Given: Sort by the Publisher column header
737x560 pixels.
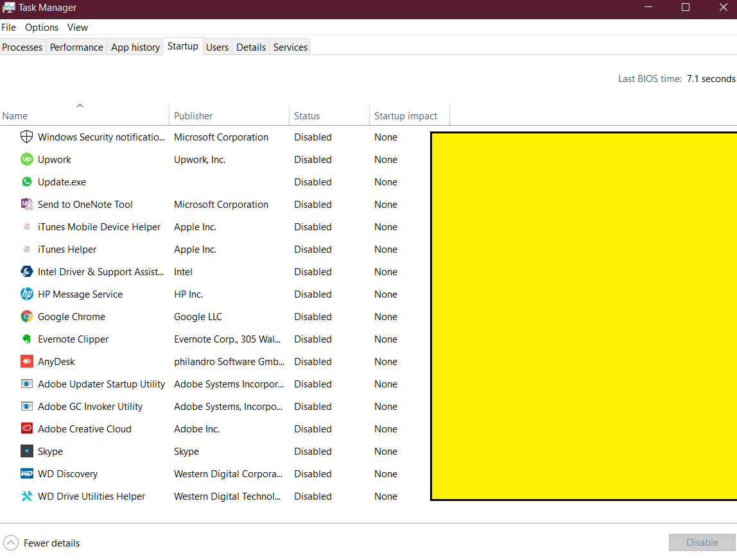Looking at the screenshot, I should coord(229,115).
